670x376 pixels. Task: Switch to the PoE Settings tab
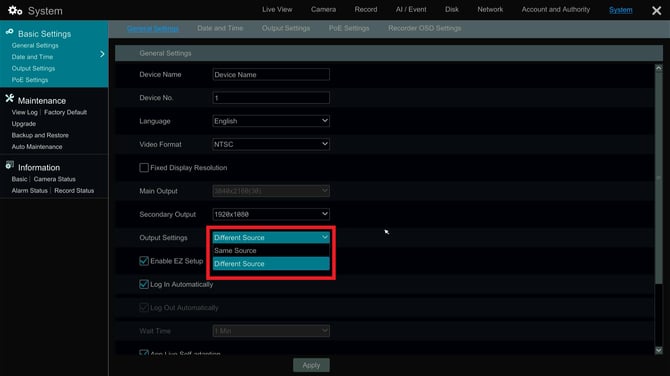349,28
